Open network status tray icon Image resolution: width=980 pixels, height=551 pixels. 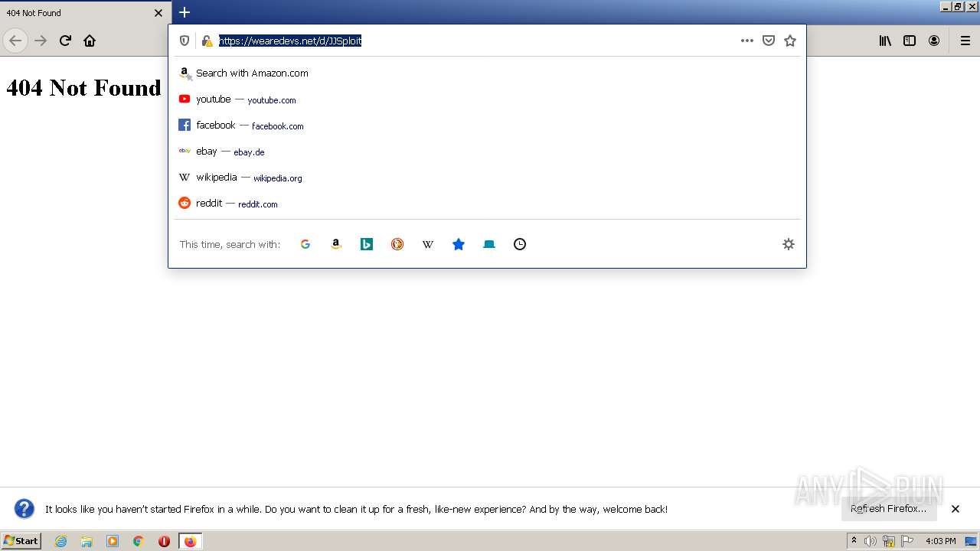(889, 541)
